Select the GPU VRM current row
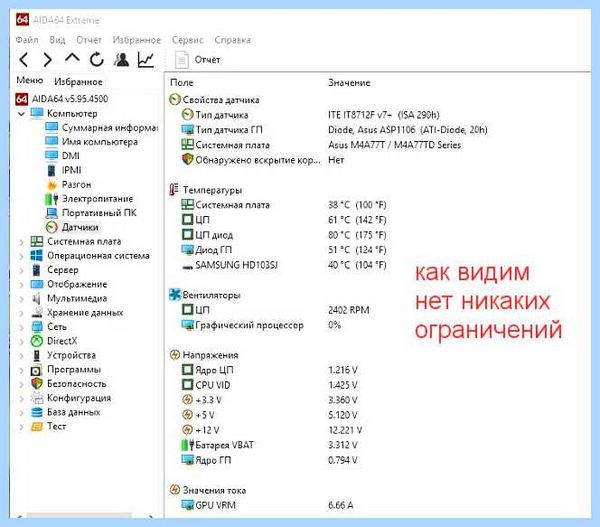This screenshot has height=527, width=600. 267,505
